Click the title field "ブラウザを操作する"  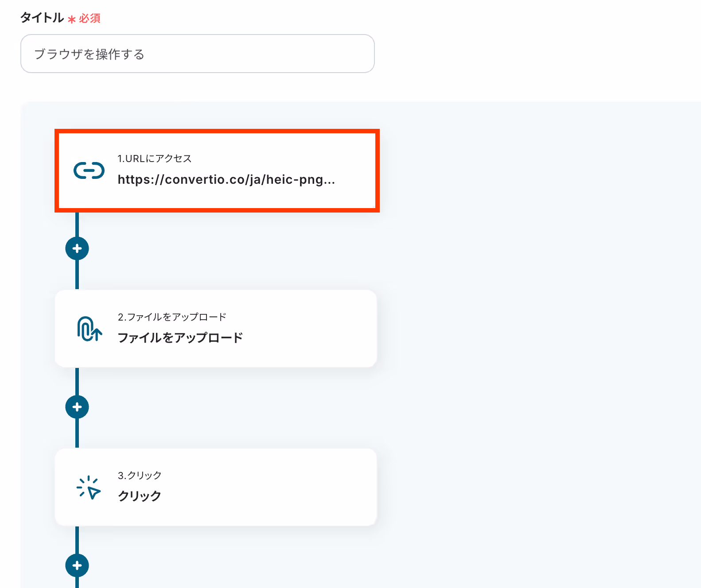click(198, 54)
